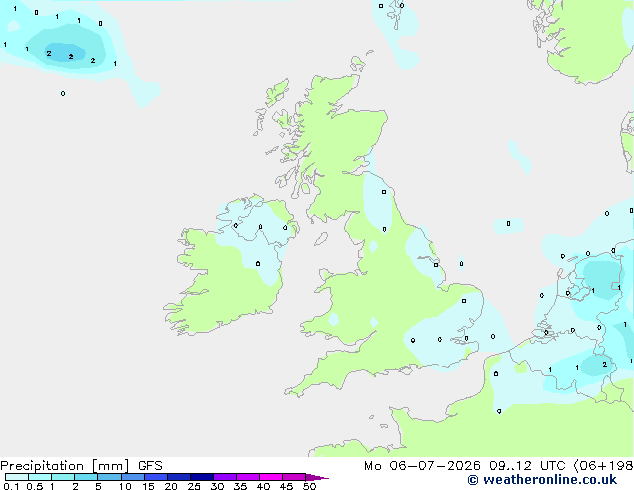
Task: Pick the 20–25 mm dark blue swatch
Action: pyautogui.click(x=179, y=477)
